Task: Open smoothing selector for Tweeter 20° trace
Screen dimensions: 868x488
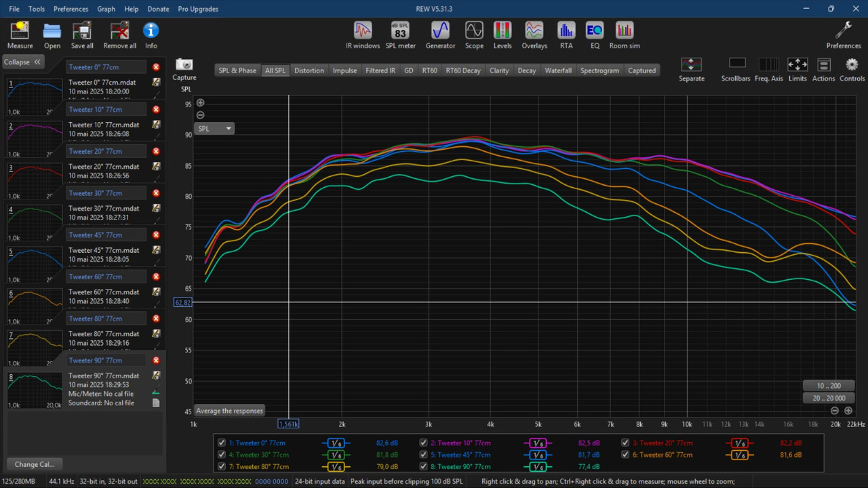Action: point(739,443)
